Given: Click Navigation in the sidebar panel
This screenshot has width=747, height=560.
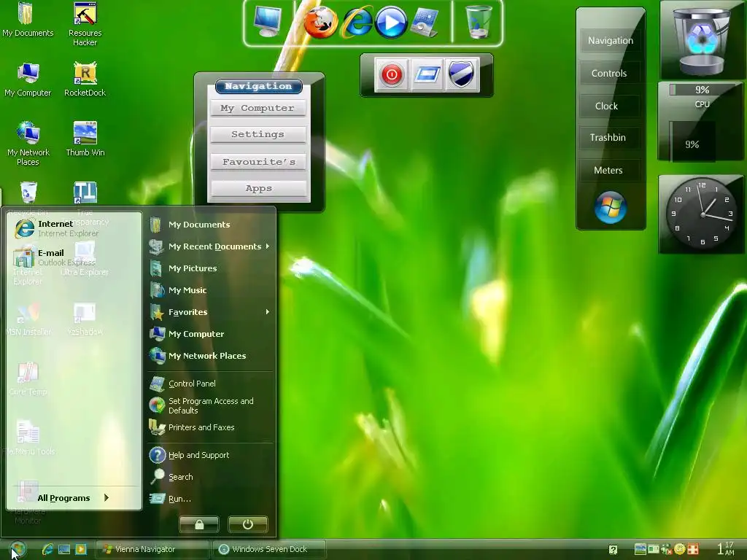Looking at the screenshot, I should 610,41.
